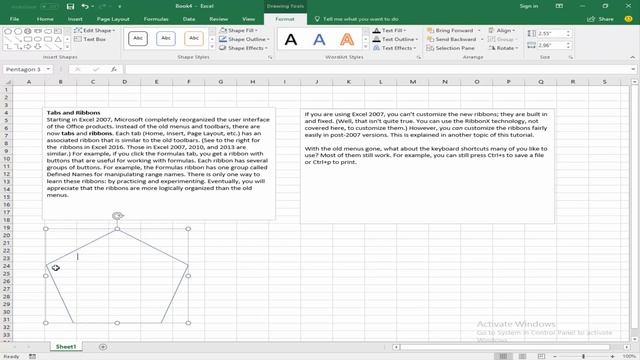Increase shape height with the up stepper
The width and height of the screenshot is (640, 360).
click(x=568, y=32)
